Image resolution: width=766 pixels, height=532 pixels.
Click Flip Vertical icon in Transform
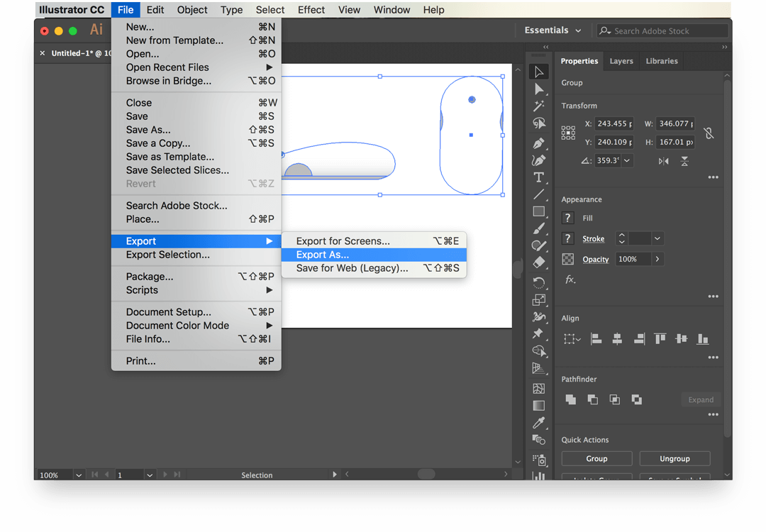684,161
